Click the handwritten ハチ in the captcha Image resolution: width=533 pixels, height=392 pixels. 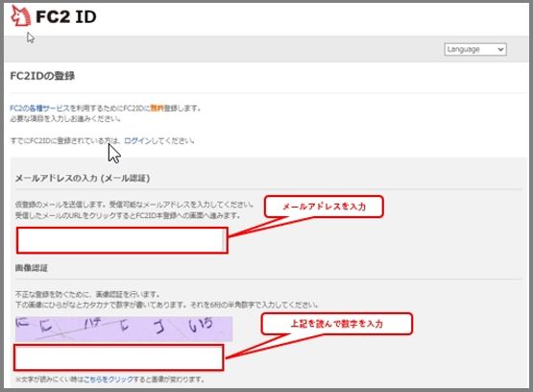click(x=92, y=324)
